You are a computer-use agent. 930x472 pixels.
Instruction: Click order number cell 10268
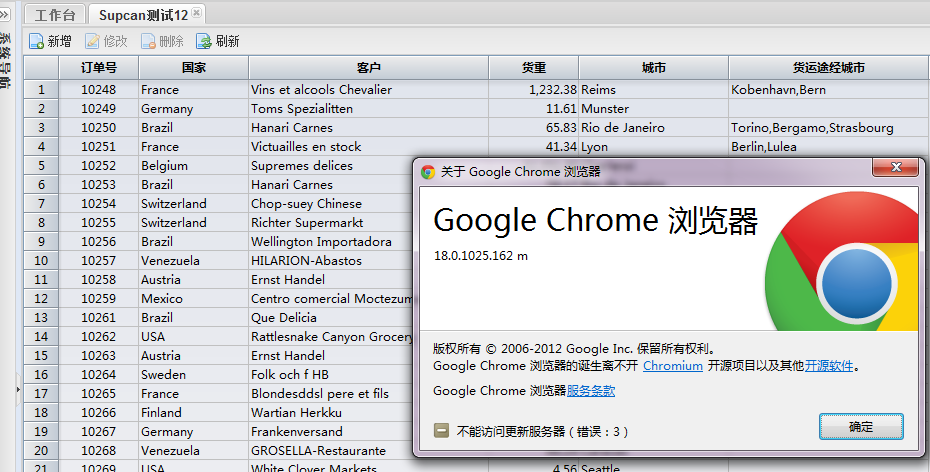pyautogui.click(x=98, y=450)
